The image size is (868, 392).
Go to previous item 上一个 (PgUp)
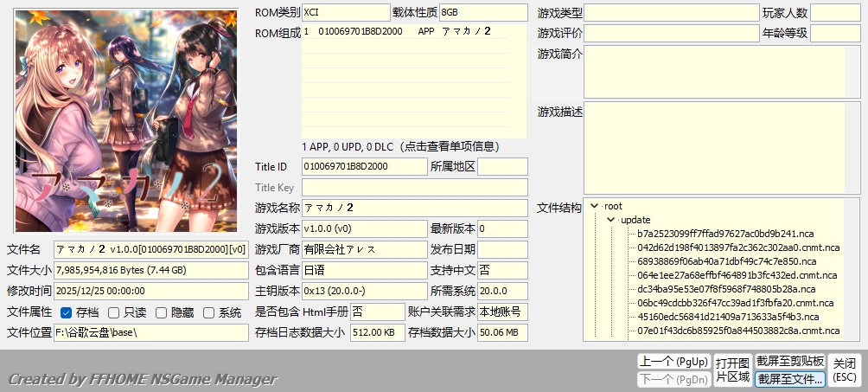click(x=673, y=362)
